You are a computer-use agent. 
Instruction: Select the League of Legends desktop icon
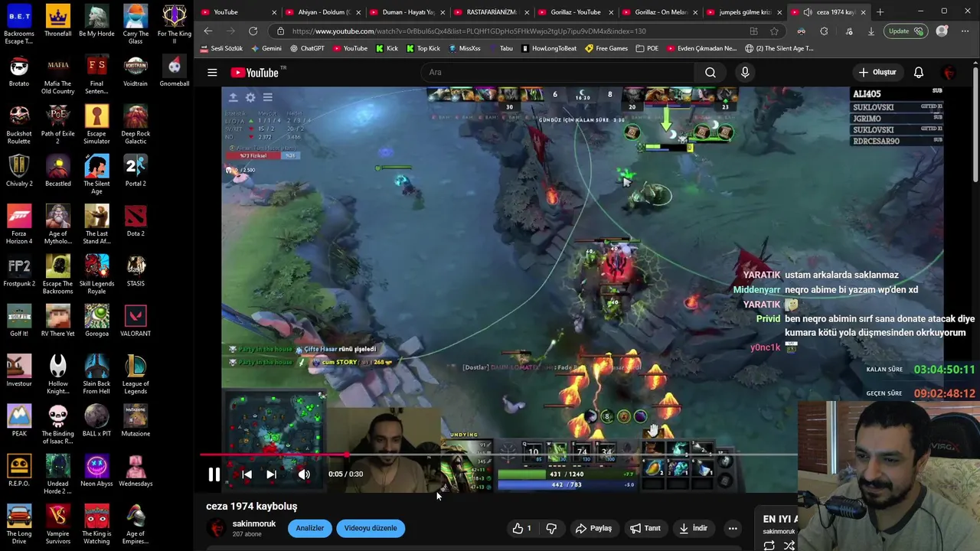tap(136, 373)
